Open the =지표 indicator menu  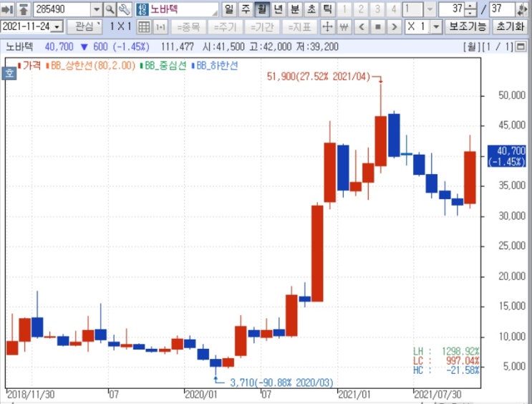click(x=299, y=27)
